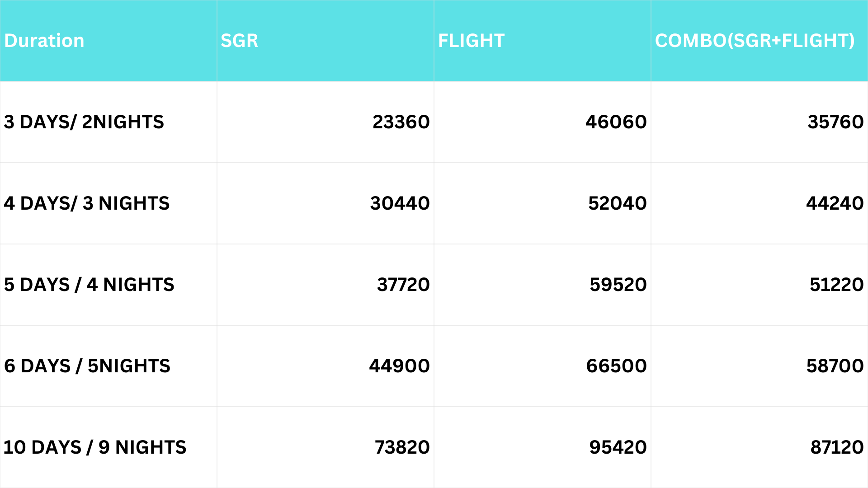The width and height of the screenshot is (868, 488).
Task: Click the Duration column header
Action: [x=44, y=41]
